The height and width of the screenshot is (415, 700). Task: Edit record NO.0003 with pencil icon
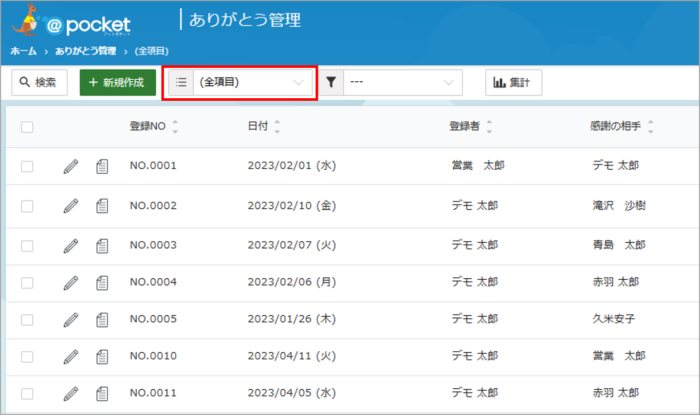point(71,246)
